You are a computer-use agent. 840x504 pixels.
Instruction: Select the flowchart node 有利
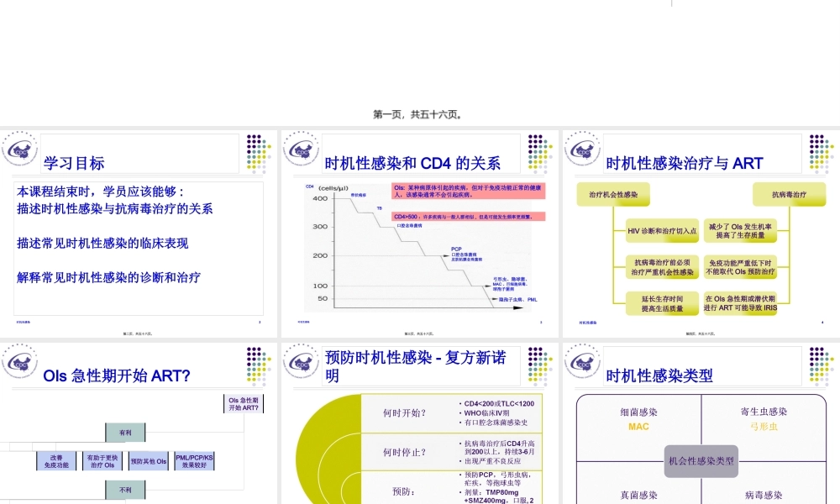point(125,433)
